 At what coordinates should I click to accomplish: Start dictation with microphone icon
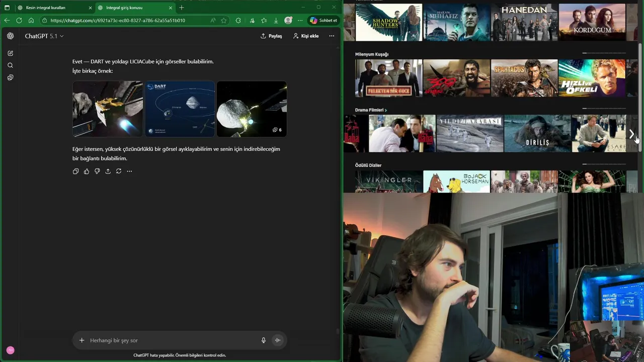263,340
